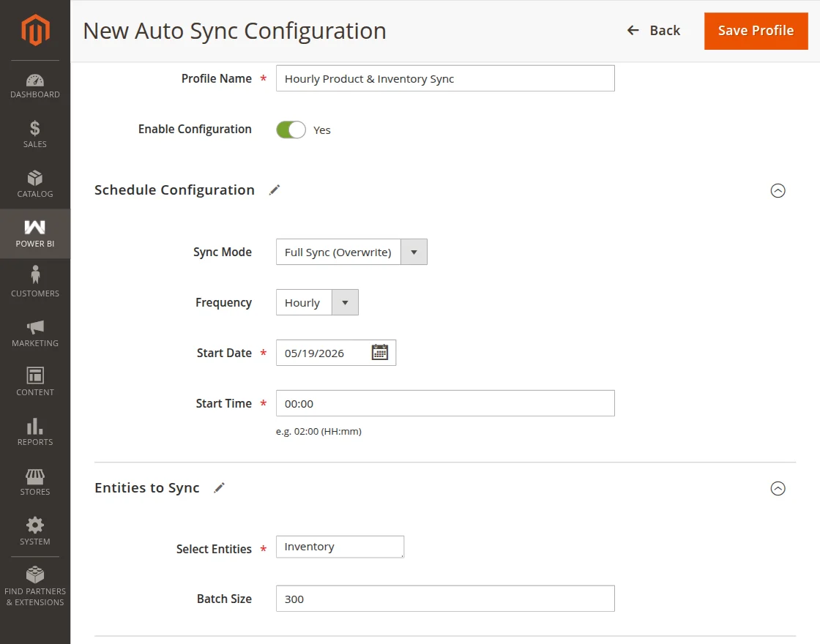The width and height of the screenshot is (820, 644).
Task: Open the Content menu
Action: coord(35,383)
